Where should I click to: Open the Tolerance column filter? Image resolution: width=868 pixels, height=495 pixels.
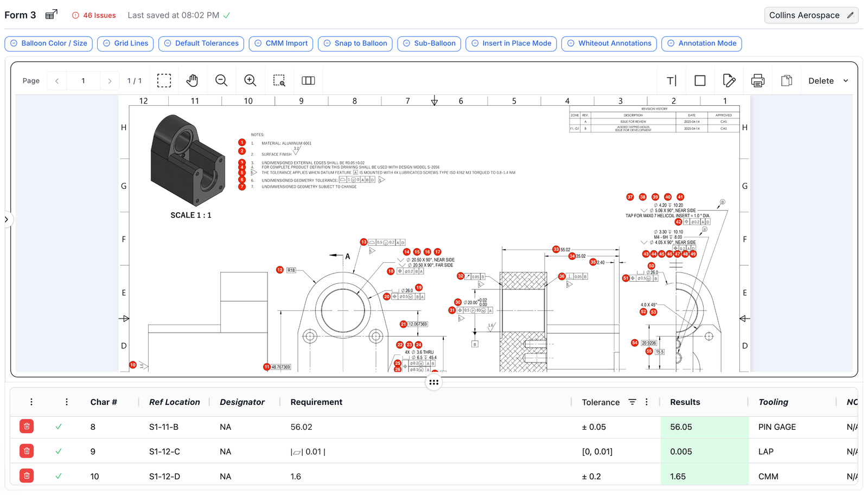633,402
